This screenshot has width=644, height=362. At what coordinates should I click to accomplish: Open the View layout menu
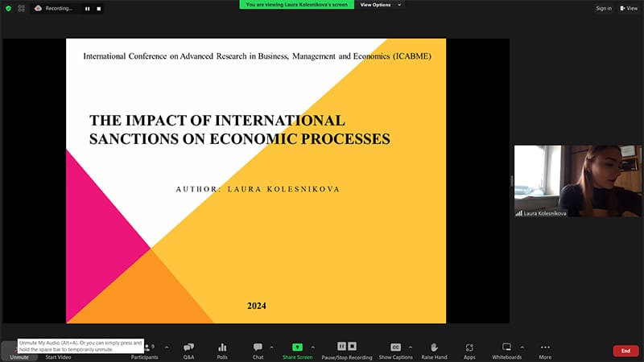point(628,8)
